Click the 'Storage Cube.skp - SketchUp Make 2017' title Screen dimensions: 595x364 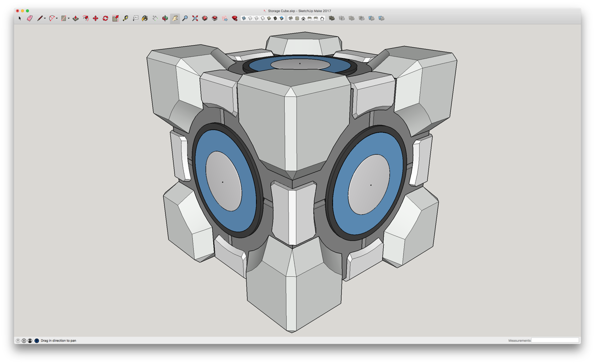pos(299,10)
